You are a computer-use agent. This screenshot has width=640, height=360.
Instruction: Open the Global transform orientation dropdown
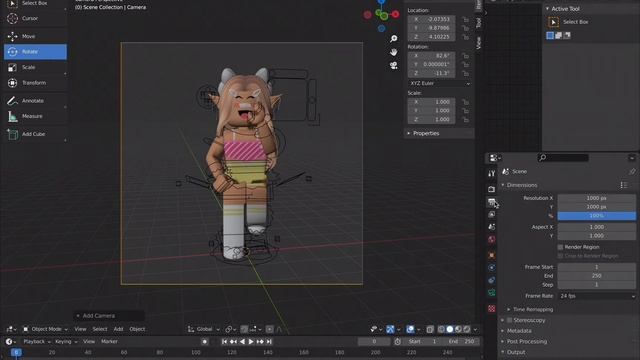pyautogui.click(x=204, y=329)
